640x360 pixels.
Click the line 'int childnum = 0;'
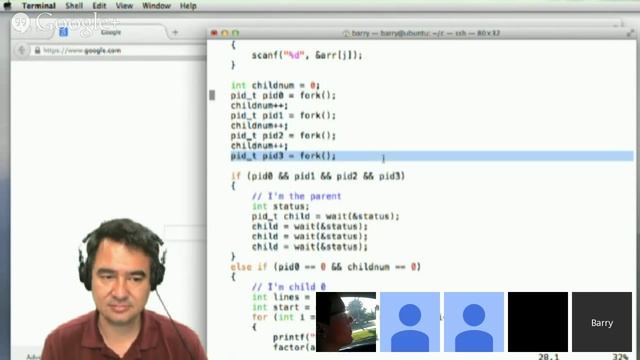point(275,85)
